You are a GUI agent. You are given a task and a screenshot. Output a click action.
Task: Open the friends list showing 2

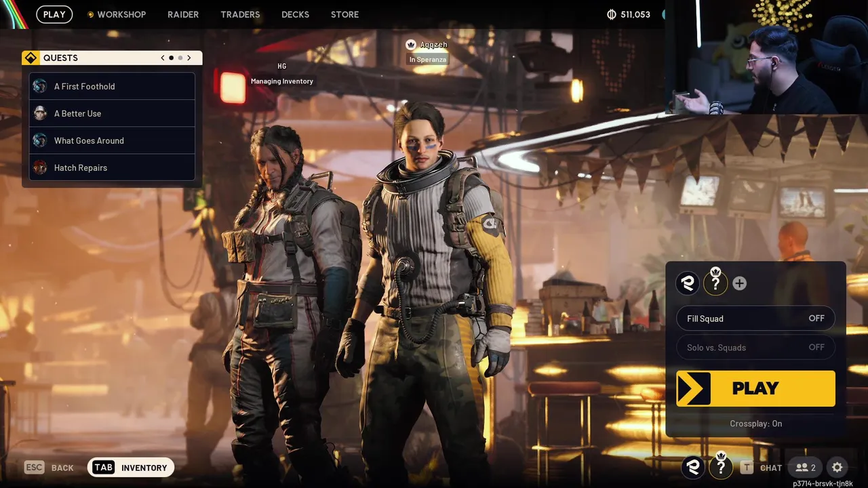click(x=806, y=467)
